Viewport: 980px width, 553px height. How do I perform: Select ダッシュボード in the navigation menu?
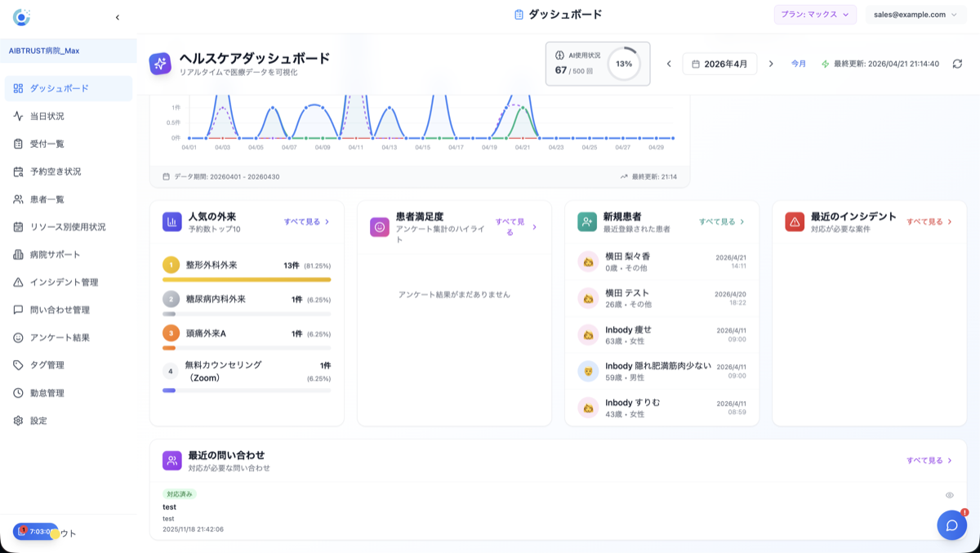16,89
